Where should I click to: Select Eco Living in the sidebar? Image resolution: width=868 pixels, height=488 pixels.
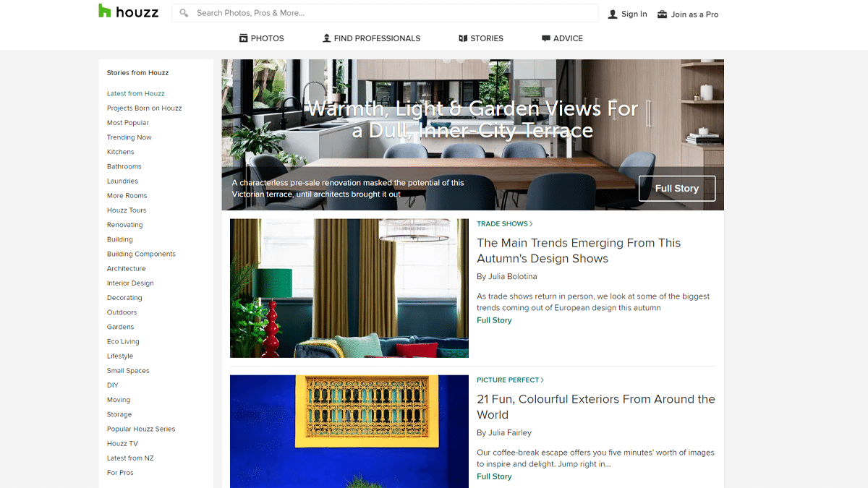(x=123, y=341)
